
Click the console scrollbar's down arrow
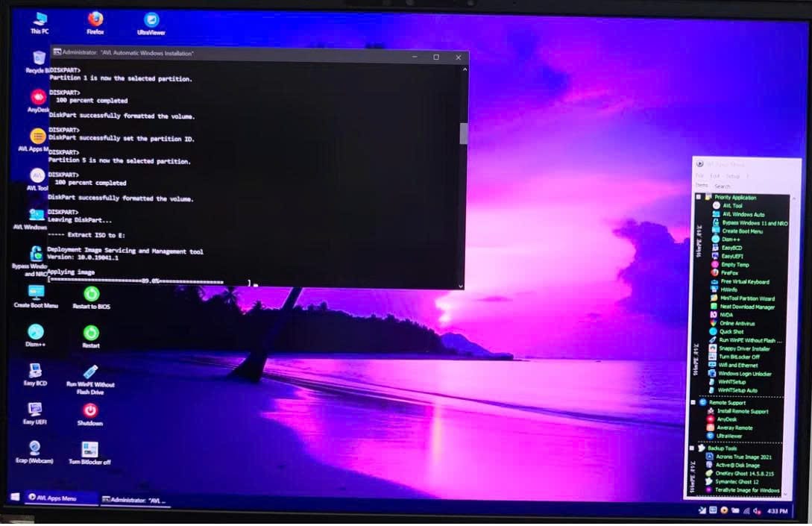pos(460,286)
